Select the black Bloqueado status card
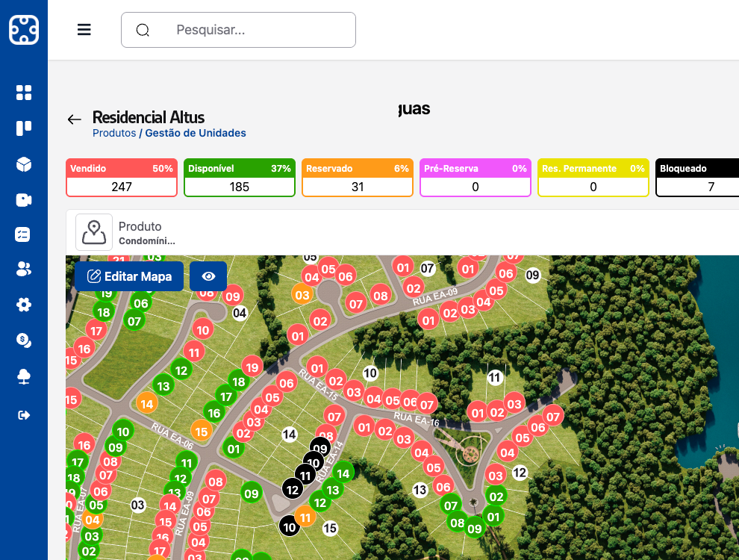Image resolution: width=739 pixels, height=560 pixels. (698, 178)
